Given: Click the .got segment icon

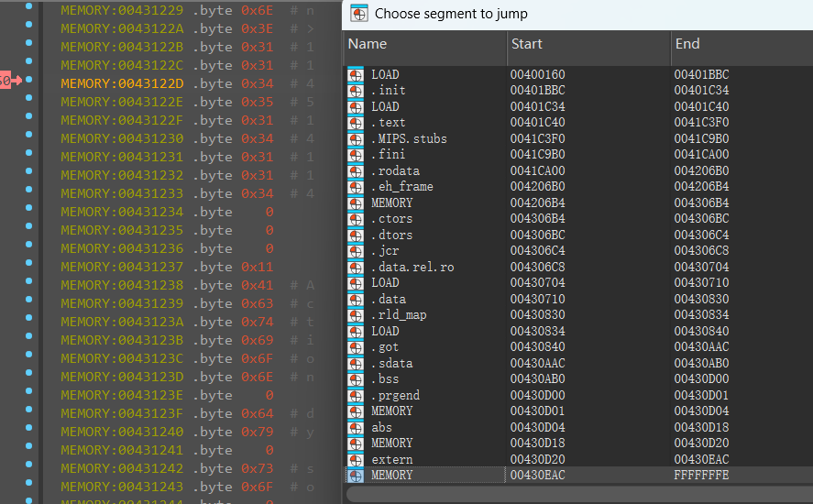Looking at the screenshot, I should click(x=357, y=347).
